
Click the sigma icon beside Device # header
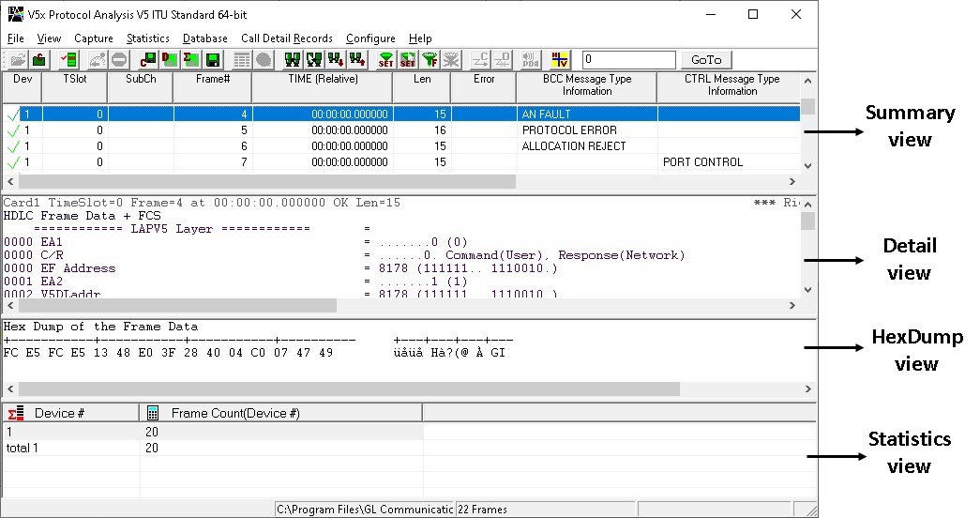pos(16,413)
